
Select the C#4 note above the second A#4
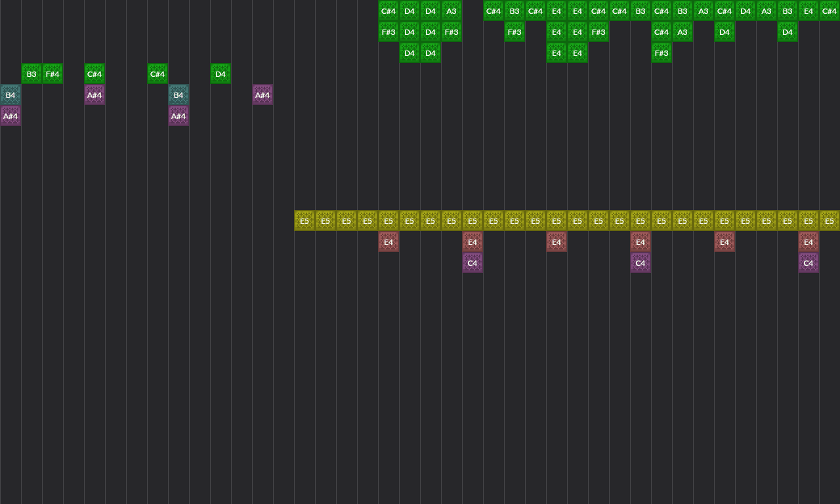click(94, 74)
